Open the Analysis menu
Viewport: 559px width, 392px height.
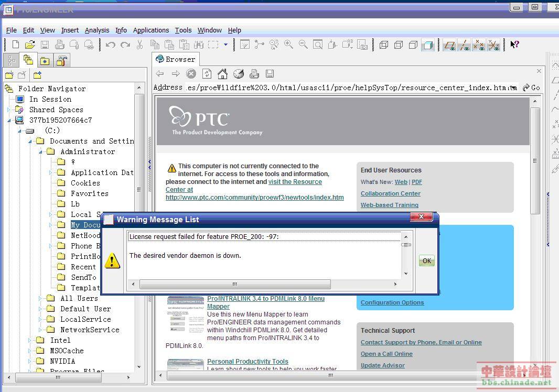pyautogui.click(x=97, y=30)
